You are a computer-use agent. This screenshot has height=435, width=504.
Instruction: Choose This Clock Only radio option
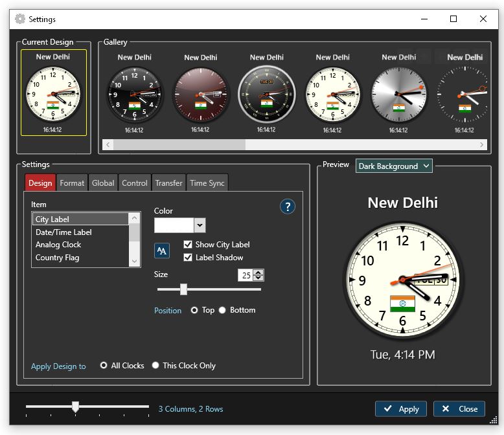point(155,365)
